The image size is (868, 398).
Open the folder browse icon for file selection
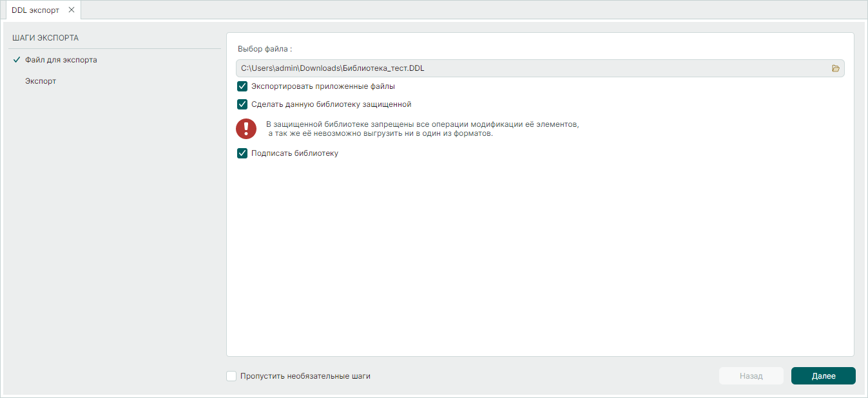(836, 68)
